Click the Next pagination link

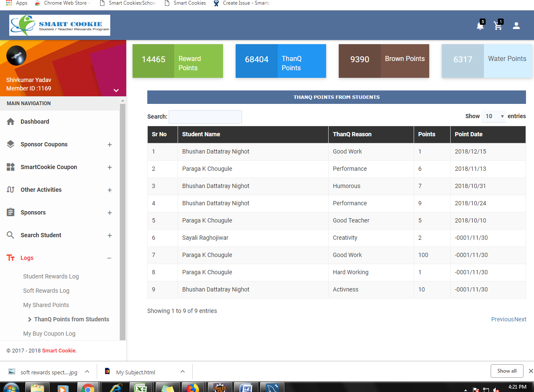(x=520, y=319)
